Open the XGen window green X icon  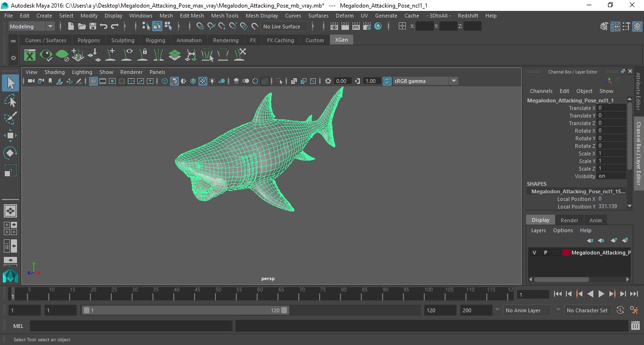(30, 55)
